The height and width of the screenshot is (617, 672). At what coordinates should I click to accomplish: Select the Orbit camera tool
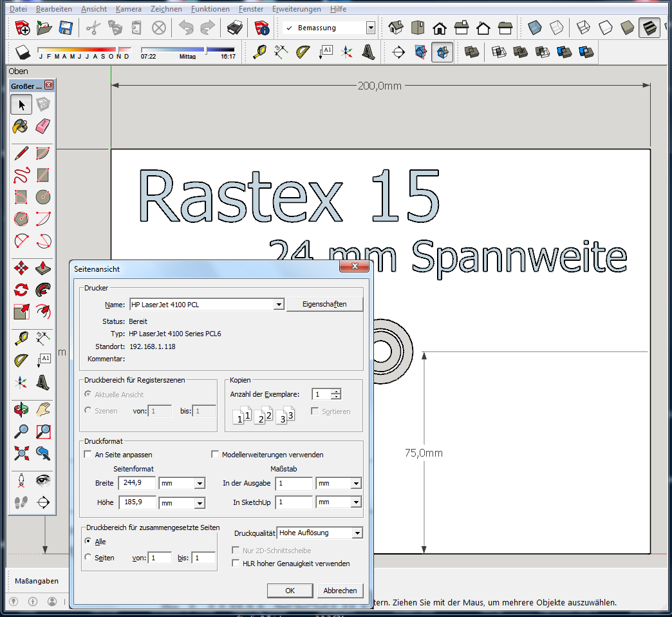[21, 408]
